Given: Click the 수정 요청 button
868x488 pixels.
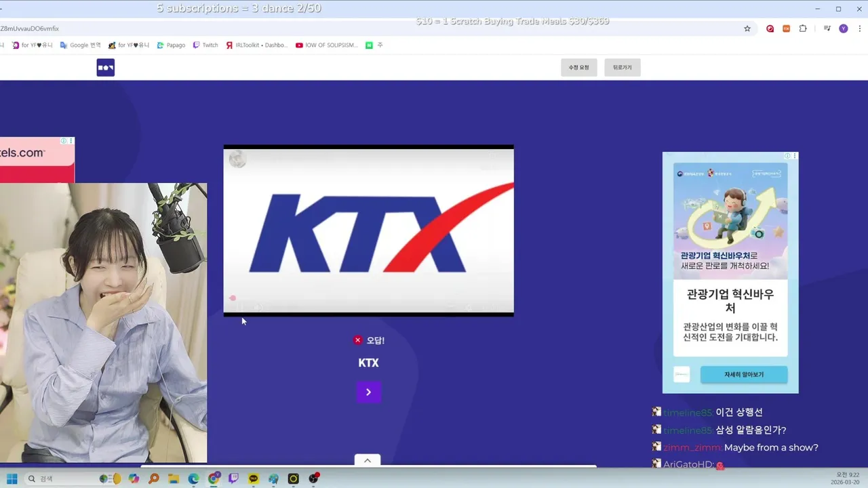Looking at the screenshot, I should coord(579,68).
